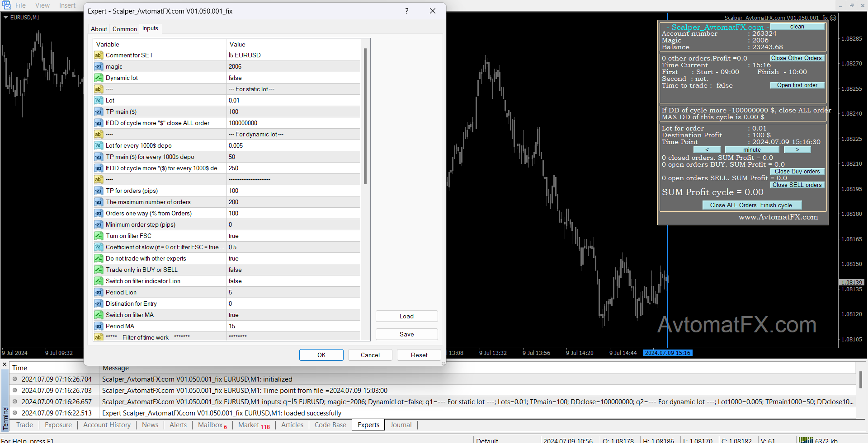Click the right arrow time point button

[797, 150]
